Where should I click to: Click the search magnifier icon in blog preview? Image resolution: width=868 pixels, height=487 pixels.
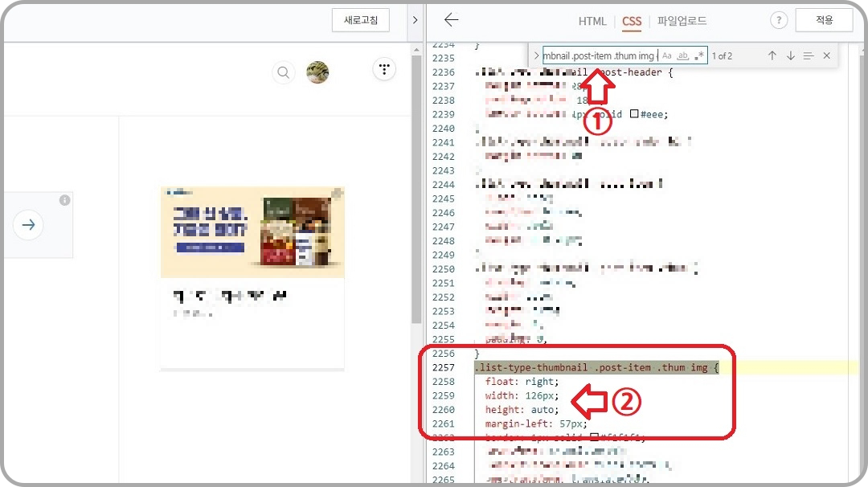[283, 72]
